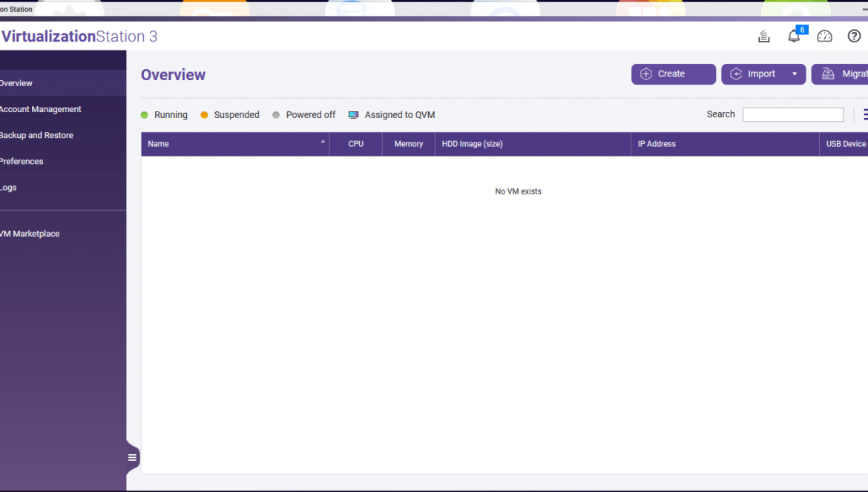Click the orange Suspended status indicator
The width and height of the screenshot is (868, 492).
tap(204, 115)
